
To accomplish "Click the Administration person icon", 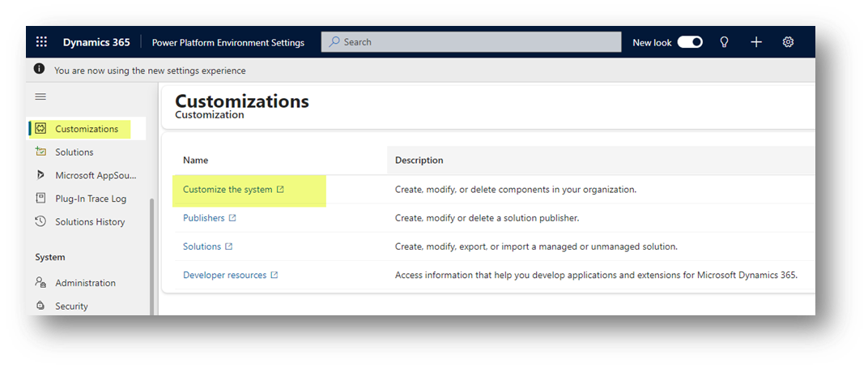I will click(40, 283).
